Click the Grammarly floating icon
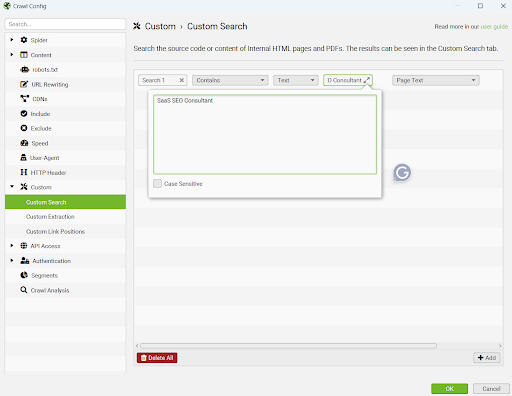The width and height of the screenshot is (512, 396). tap(402, 173)
